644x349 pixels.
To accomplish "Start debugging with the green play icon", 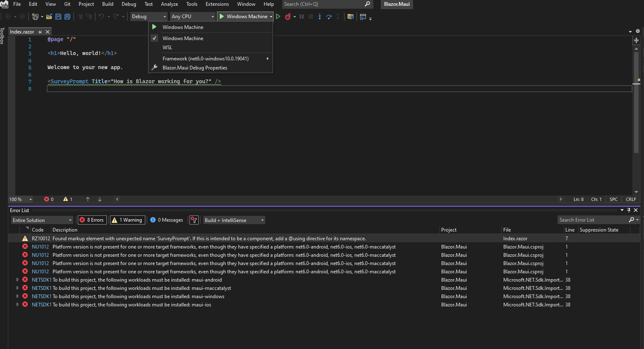I will pyautogui.click(x=278, y=17).
